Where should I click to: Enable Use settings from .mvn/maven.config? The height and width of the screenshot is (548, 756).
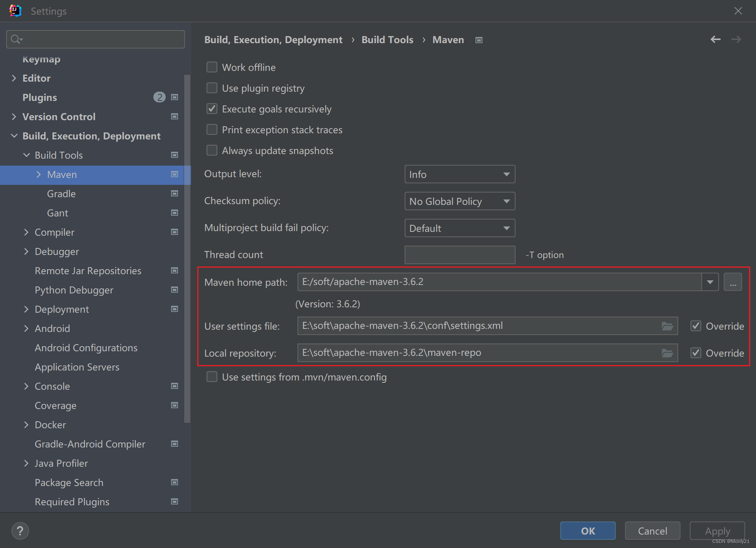(212, 377)
